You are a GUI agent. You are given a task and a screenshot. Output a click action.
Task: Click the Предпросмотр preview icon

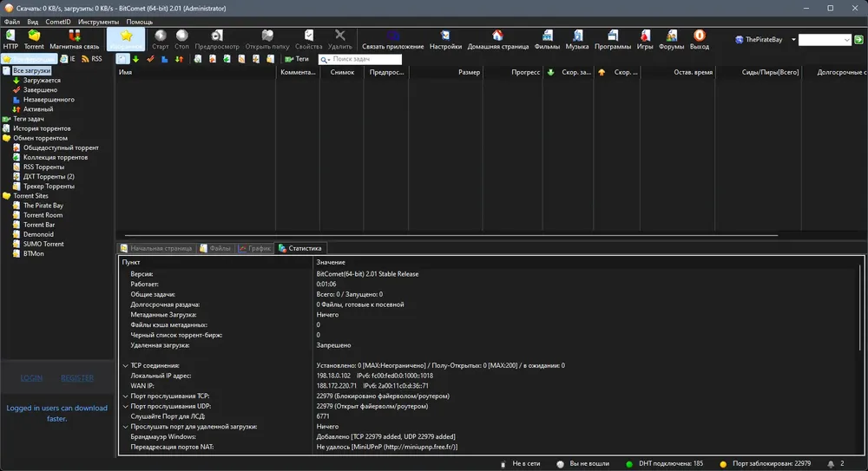(x=217, y=39)
